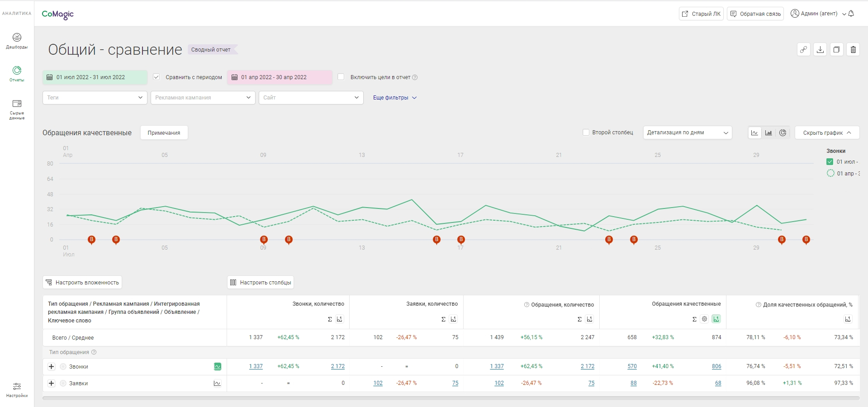
Task: Tick the Второй столбец checkbox
Action: 586,133
